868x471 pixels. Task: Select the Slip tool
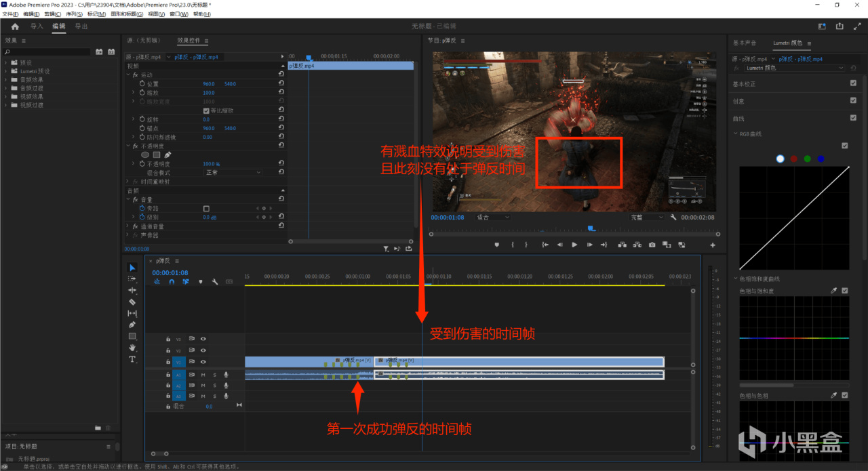(x=132, y=313)
